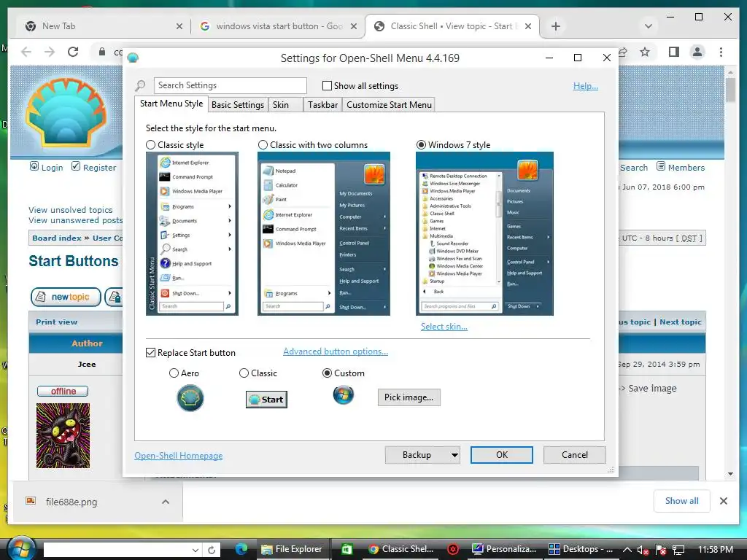Reload the page in Chrome
747x560 pixels.
pos(73,52)
